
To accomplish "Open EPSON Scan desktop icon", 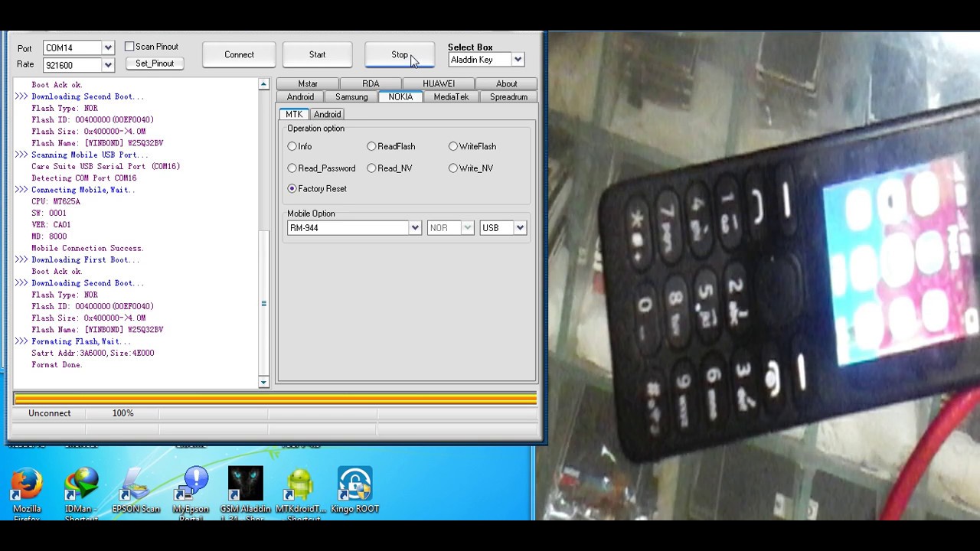I will click(x=136, y=491).
